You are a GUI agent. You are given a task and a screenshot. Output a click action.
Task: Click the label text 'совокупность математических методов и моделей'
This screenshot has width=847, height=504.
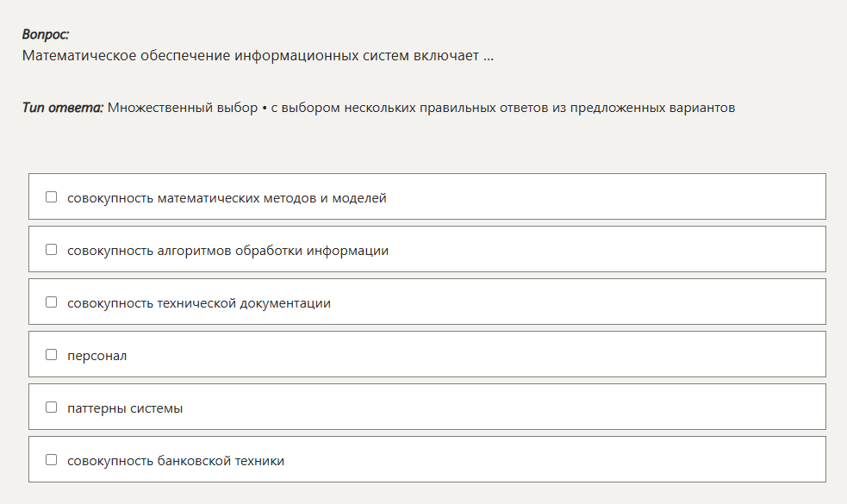pyautogui.click(x=227, y=198)
